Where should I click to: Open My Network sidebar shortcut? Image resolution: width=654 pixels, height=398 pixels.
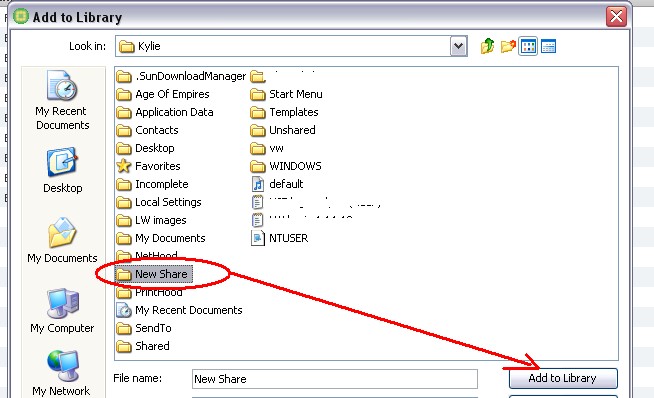(x=61, y=373)
